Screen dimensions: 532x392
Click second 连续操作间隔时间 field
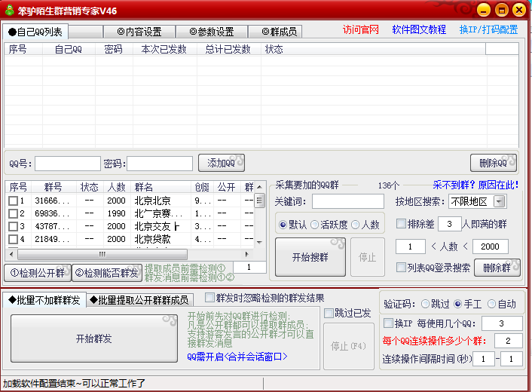pos(512,359)
